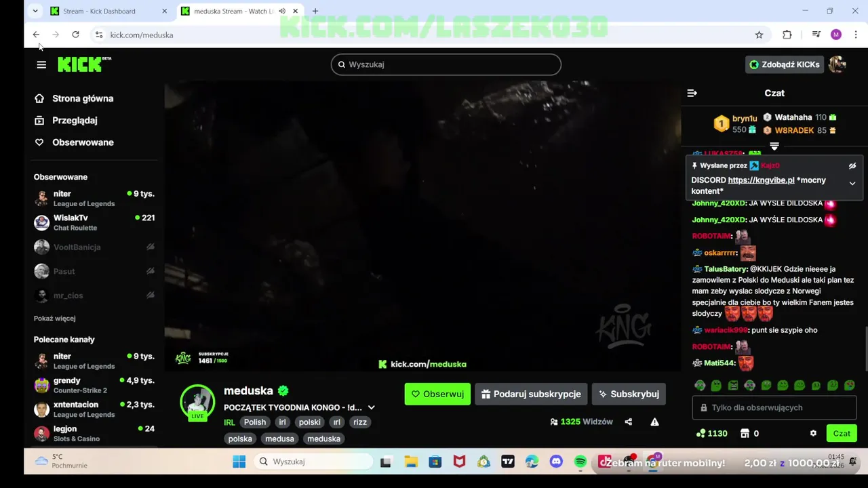Open offline channel Pasut
This screenshot has width=868, height=488.
coord(94,271)
